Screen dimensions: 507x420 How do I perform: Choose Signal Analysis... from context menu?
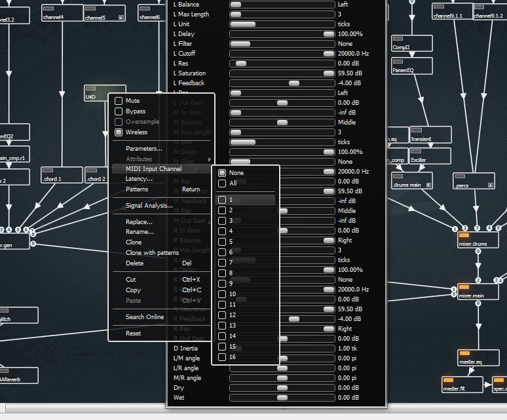pos(149,206)
